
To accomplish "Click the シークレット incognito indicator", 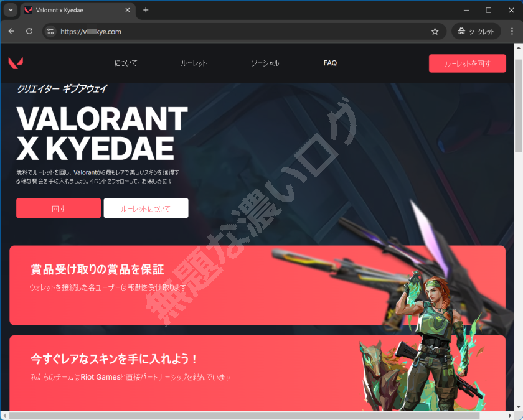I will point(476,32).
